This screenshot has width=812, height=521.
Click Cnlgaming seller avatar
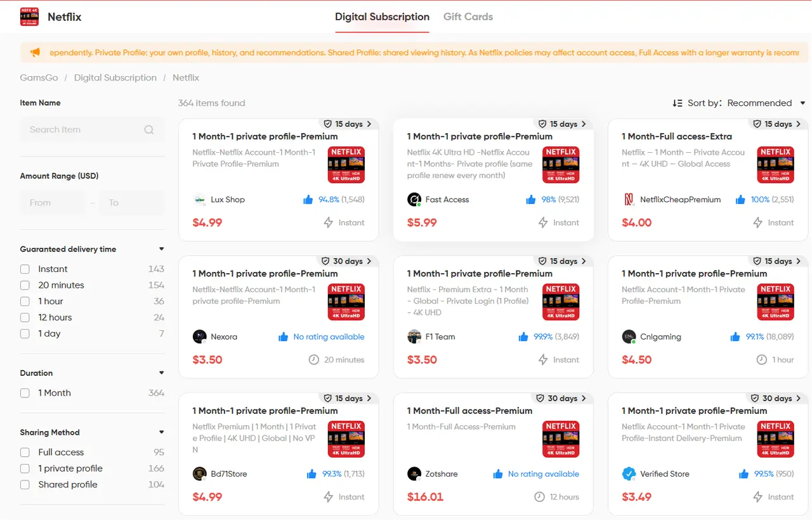[629, 337]
